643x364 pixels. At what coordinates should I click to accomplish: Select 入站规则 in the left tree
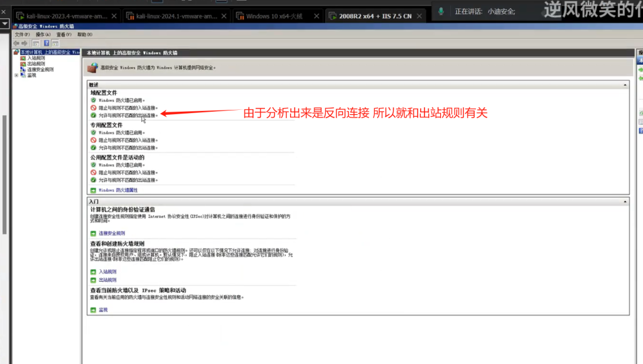pos(36,58)
